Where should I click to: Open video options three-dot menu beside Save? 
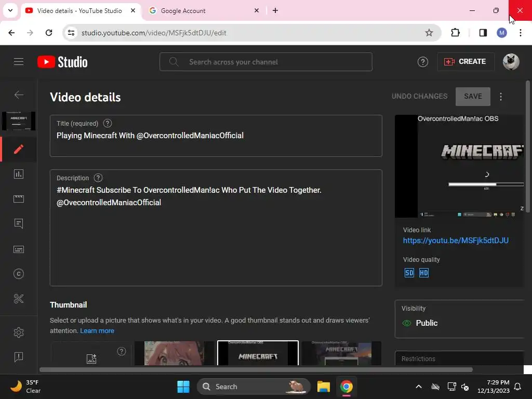pos(501,97)
